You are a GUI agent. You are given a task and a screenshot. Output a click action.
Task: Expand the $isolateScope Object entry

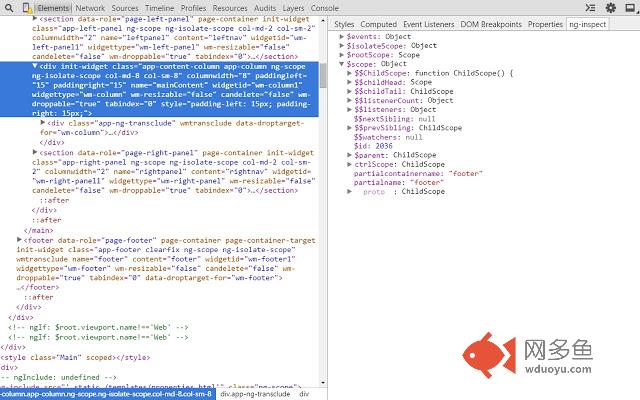[342, 45]
